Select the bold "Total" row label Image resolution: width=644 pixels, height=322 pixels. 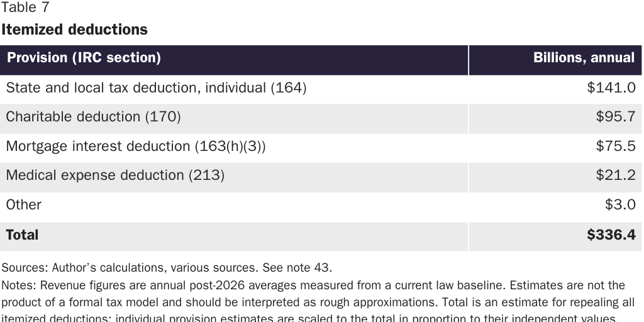[x=22, y=235]
